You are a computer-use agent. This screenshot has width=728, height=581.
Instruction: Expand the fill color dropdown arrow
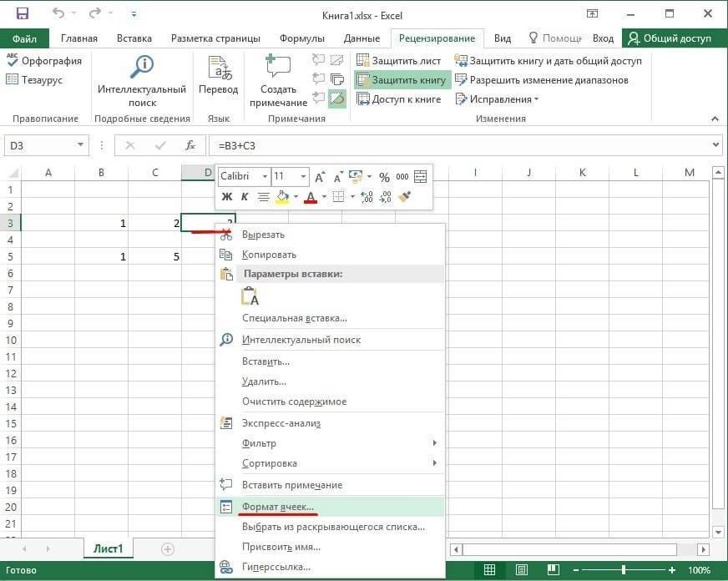pyautogui.click(x=295, y=196)
